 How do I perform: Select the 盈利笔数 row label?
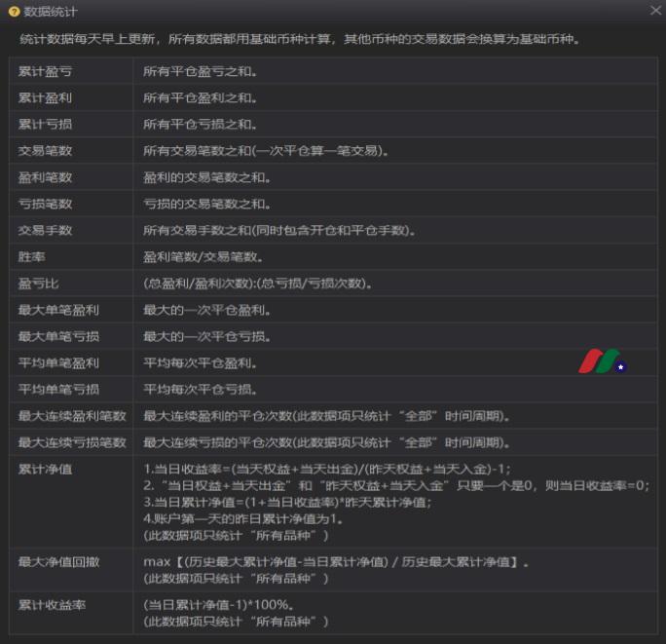tap(45, 177)
